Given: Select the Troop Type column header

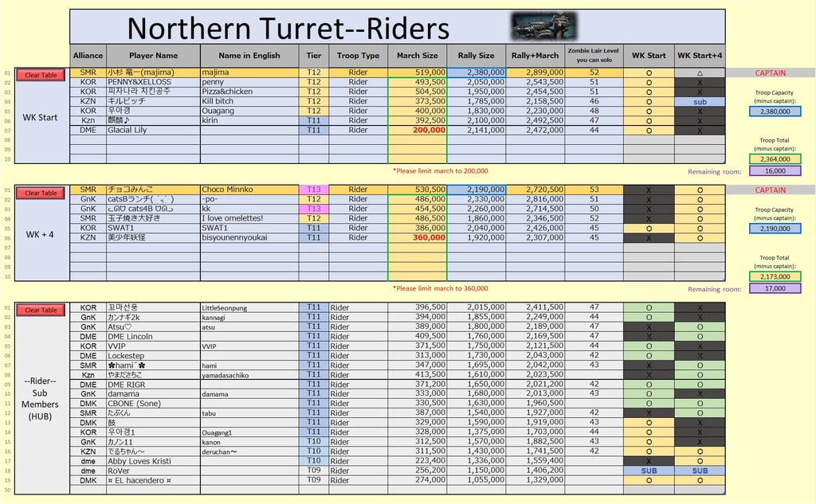Looking at the screenshot, I should pos(358,56).
